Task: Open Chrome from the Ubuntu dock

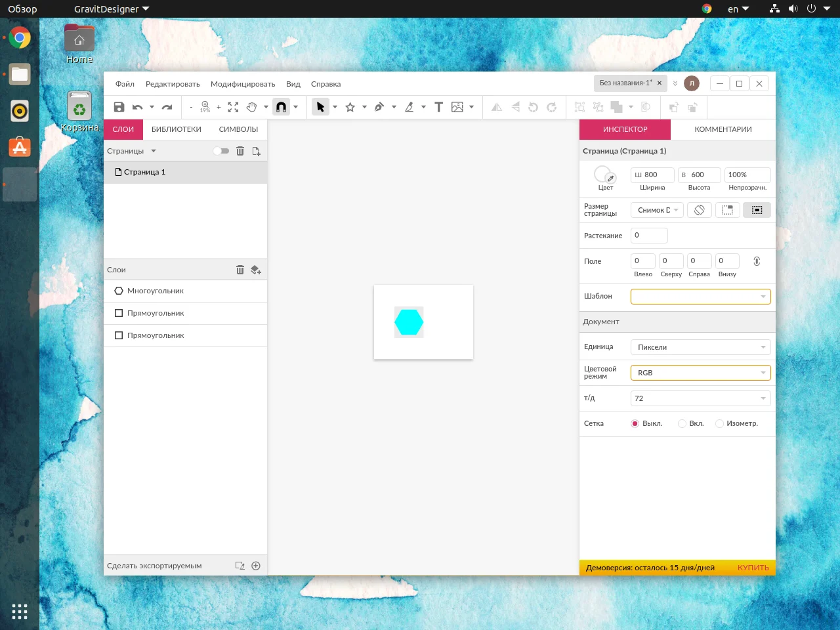Action: click(20, 37)
